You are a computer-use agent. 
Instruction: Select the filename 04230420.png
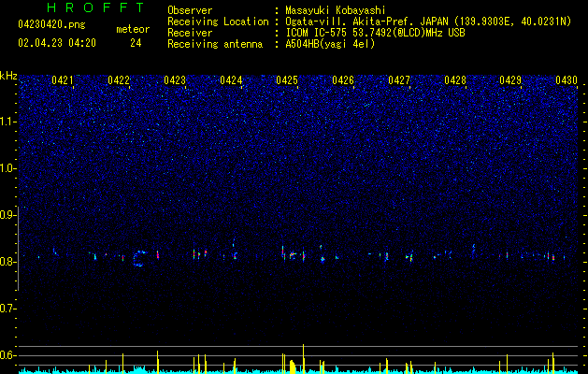pyautogui.click(x=51, y=24)
